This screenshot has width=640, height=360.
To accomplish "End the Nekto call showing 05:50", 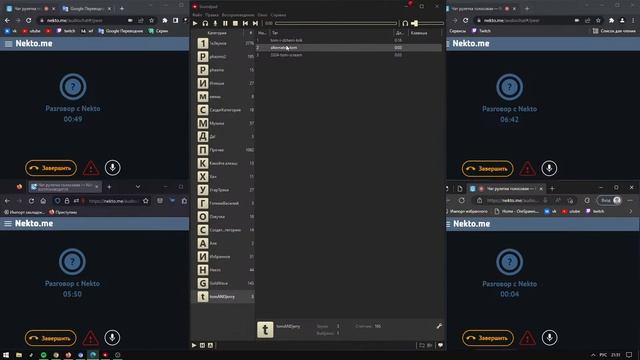I will [x=51, y=338].
